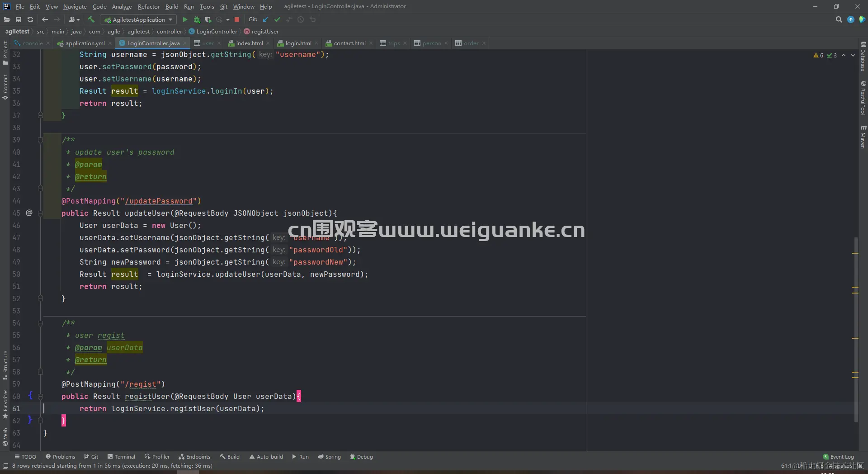Open the Web tool window

5,436
